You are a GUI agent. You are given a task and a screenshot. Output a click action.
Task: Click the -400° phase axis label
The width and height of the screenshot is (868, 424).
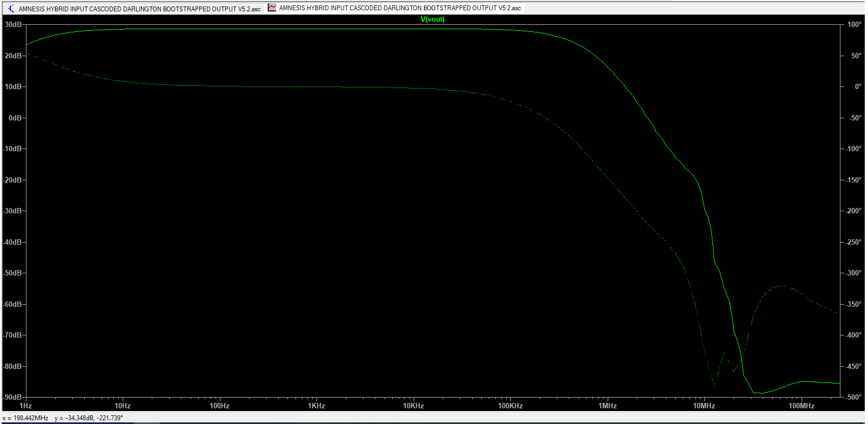(x=853, y=335)
